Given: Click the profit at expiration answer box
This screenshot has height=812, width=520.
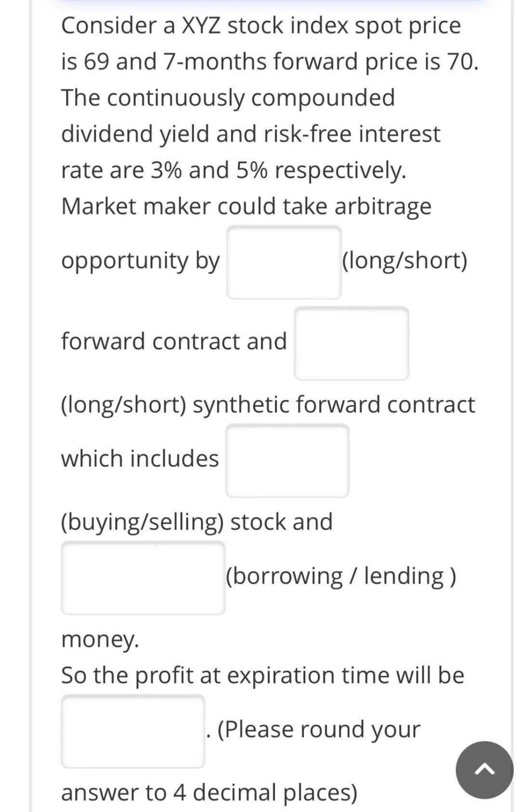Looking at the screenshot, I should coord(133,731).
